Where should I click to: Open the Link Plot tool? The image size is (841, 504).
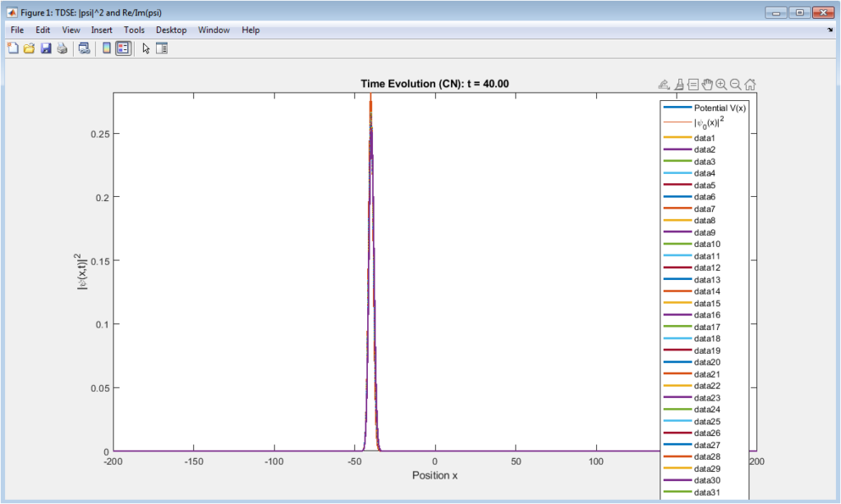[83, 48]
